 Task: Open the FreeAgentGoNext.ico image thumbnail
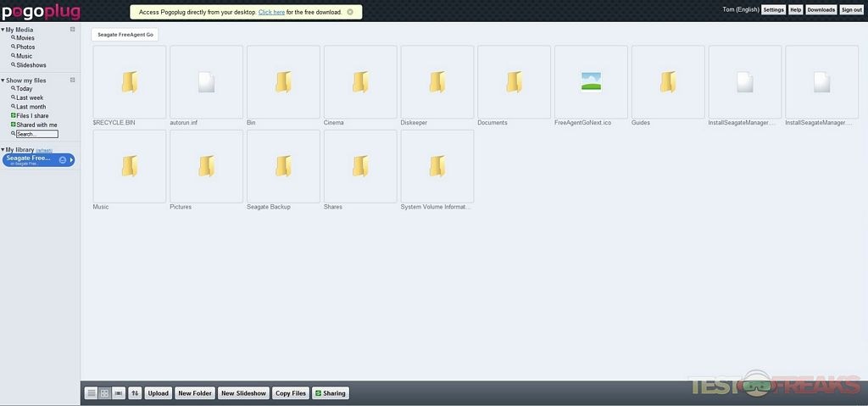(591, 82)
